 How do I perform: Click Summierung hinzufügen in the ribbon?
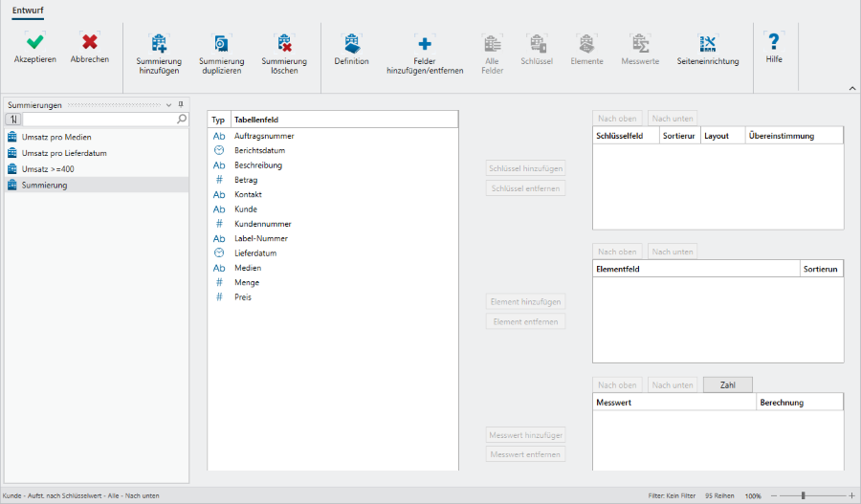(x=159, y=43)
